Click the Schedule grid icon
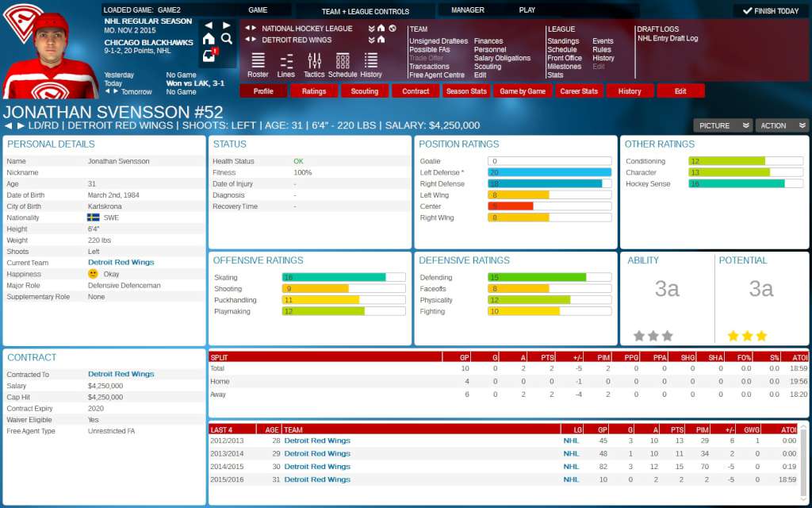 click(x=343, y=60)
